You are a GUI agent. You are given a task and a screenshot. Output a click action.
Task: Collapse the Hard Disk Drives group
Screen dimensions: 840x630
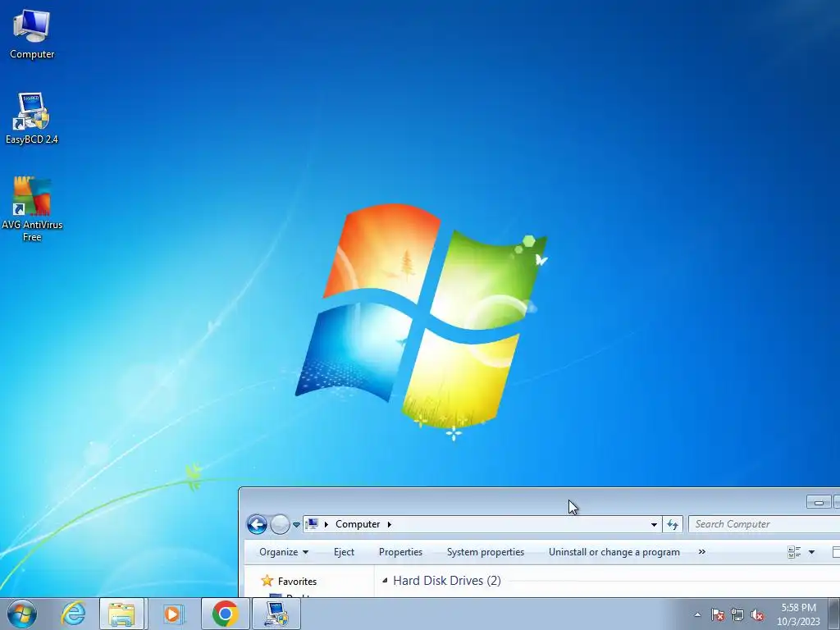pos(385,580)
